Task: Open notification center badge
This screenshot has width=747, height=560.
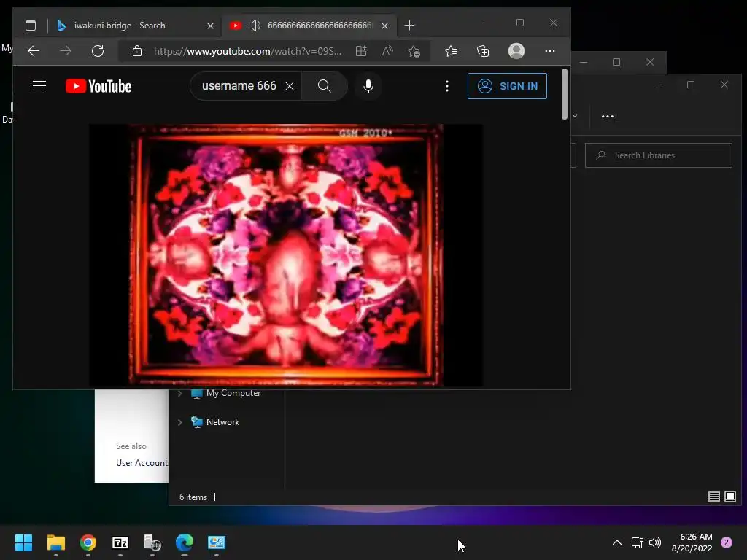Action: pyautogui.click(x=727, y=542)
